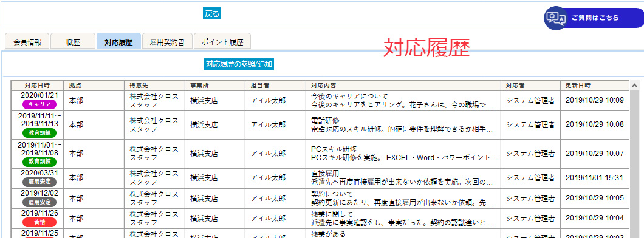This screenshot has width=644, height=238.
Task: Click アイル太郎 in the 2019/12/02 row
Action: pyautogui.click(x=268, y=198)
